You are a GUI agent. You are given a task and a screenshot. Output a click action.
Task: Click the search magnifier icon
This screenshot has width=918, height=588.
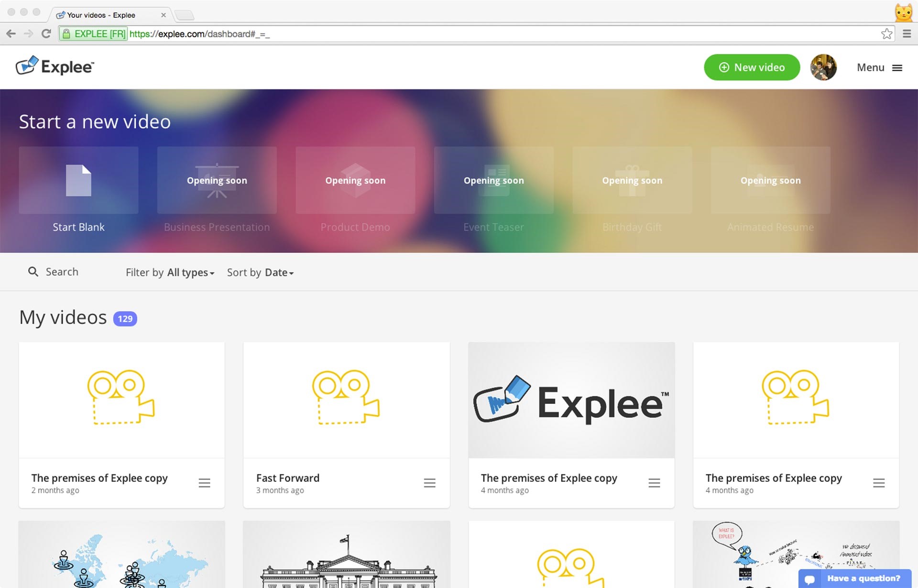pos(33,272)
